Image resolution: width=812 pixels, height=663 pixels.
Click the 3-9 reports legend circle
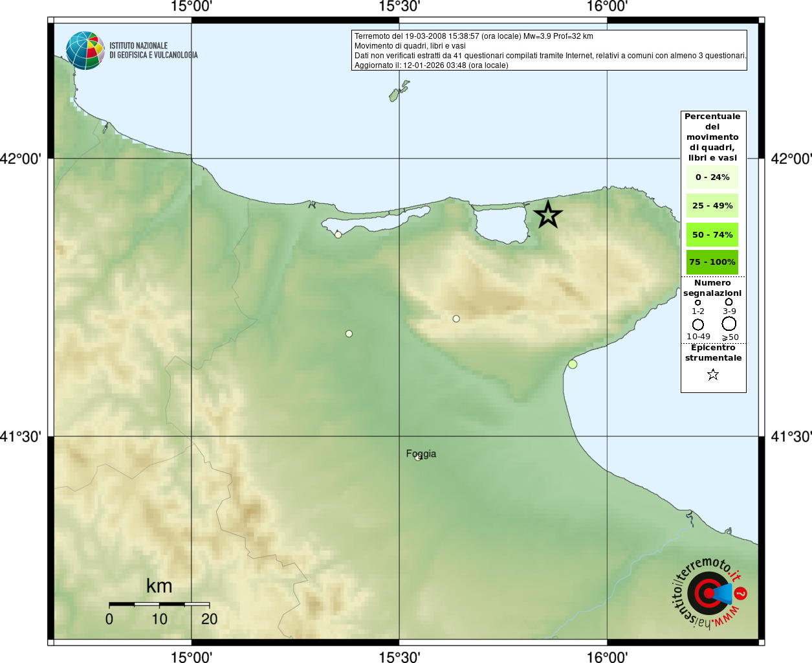pyautogui.click(x=729, y=302)
